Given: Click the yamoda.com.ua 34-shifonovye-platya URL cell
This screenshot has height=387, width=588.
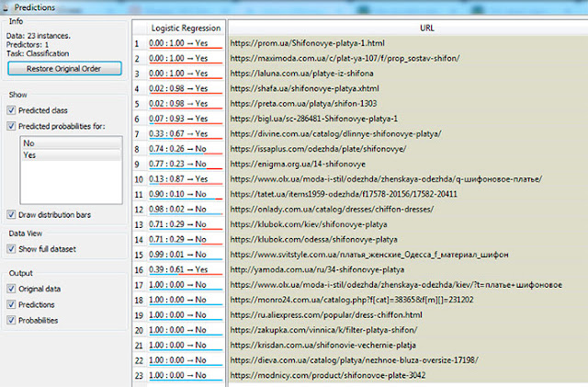Looking at the screenshot, I should [408, 269].
